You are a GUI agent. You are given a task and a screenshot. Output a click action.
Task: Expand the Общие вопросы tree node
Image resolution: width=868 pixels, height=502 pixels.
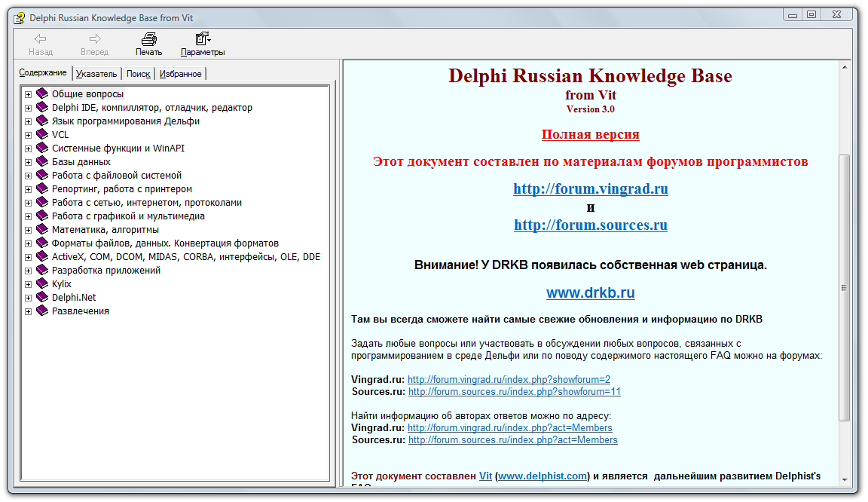point(28,94)
